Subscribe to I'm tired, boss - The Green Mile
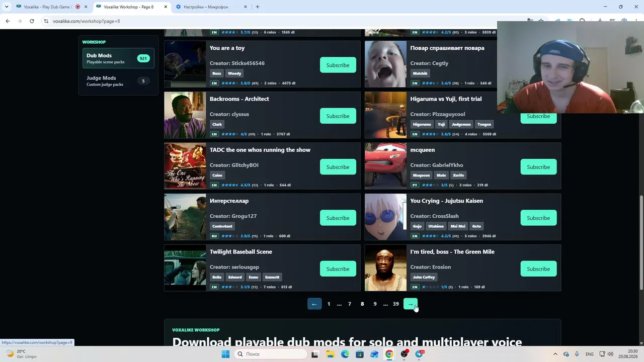The height and width of the screenshot is (362, 644). (538, 269)
